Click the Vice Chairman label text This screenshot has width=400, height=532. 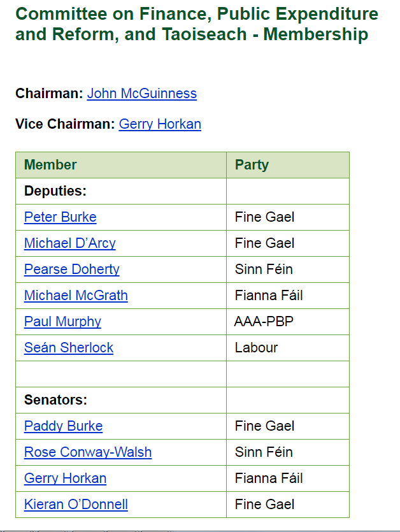(x=64, y=124)
